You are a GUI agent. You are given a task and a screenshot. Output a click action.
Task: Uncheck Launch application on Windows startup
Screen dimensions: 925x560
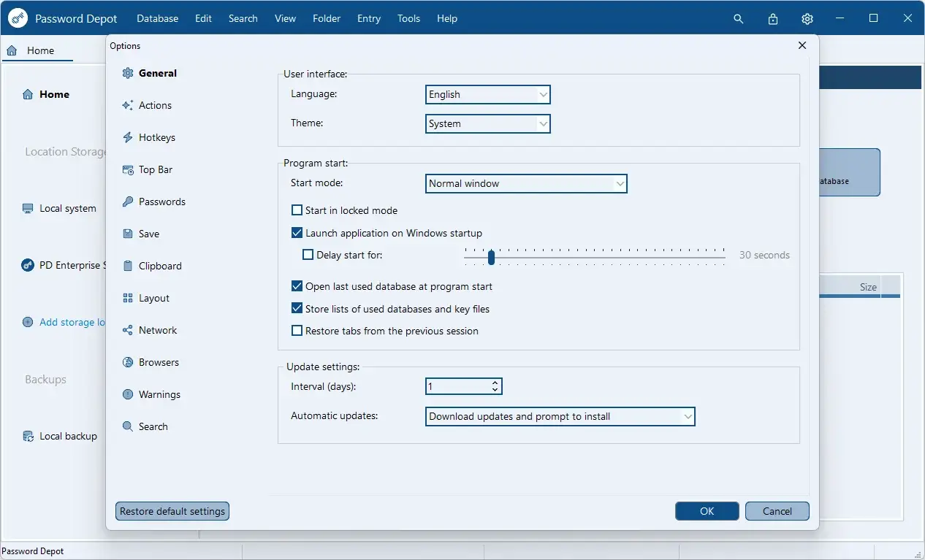[297, 233]
